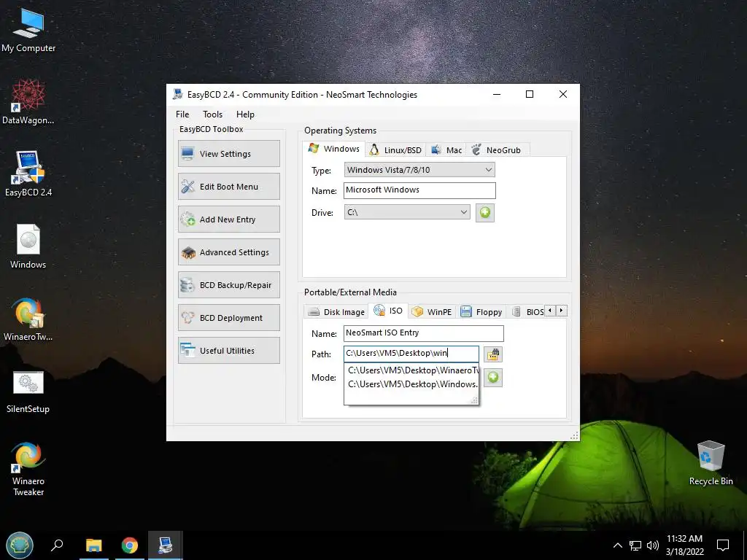Image resolution: width=747 pixels, height=560 pixels.
Task: Add Windows entry with green plus icon
Action: (485, 212)
